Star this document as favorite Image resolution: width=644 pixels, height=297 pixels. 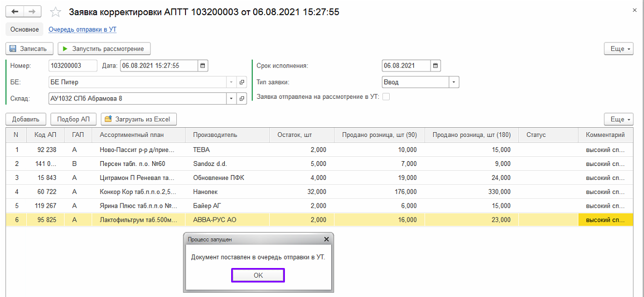[54, 12]
